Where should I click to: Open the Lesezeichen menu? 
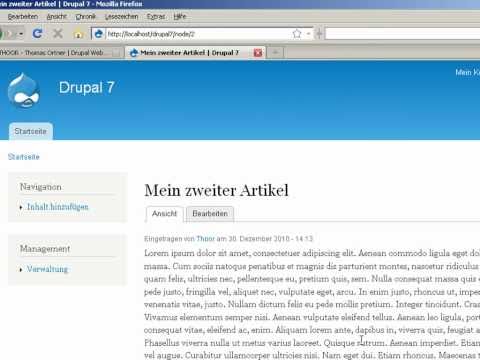pos(121,16)
